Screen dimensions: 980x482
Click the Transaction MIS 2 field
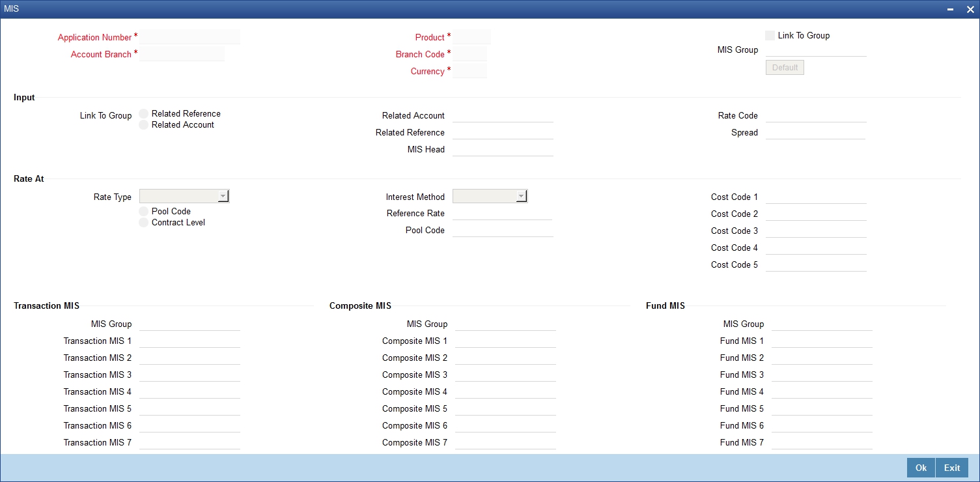(x=189, y=358)
